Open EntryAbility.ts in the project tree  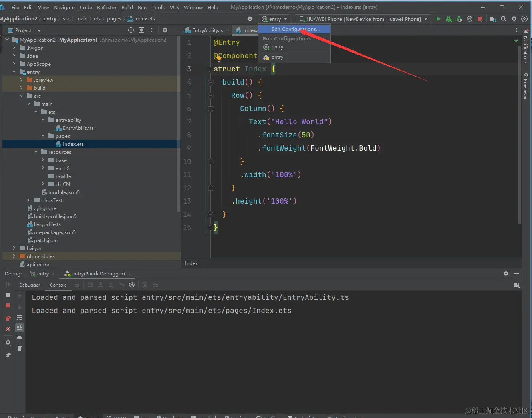pyautogui.click(x=78, y=128)
